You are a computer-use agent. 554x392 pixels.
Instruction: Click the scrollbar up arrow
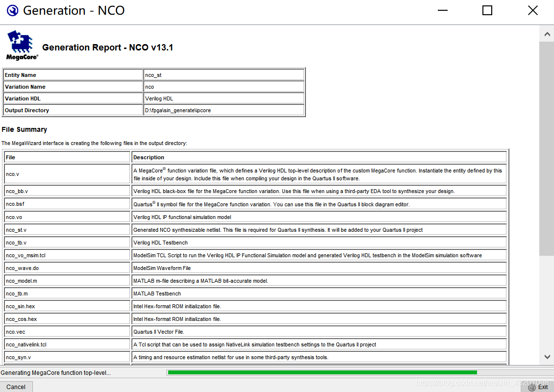pos(547,34)
